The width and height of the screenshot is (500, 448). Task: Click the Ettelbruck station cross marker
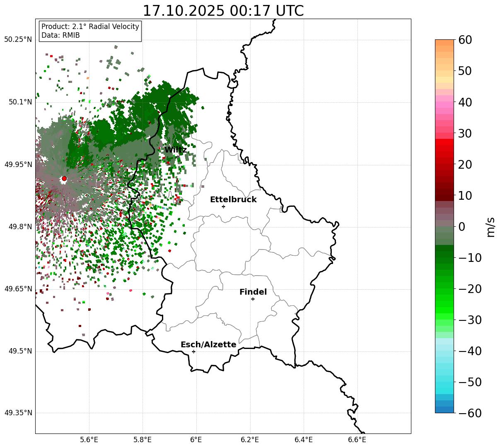coord(223,206)
